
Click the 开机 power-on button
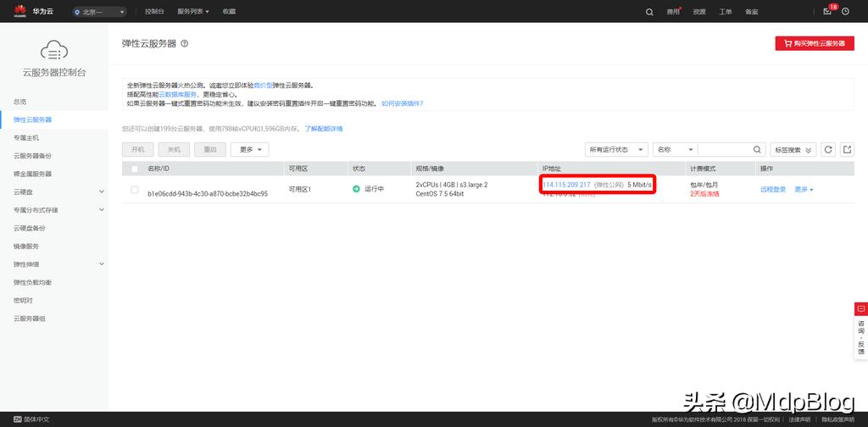(x=138, y=149)
